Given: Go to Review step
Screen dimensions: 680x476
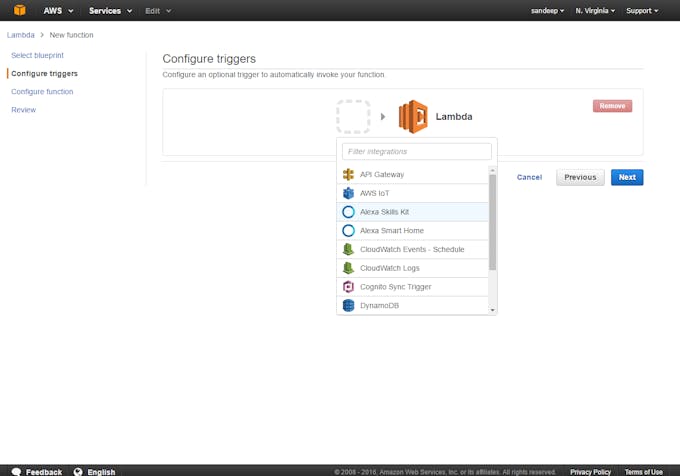Looking at the screenshot, I should [23, 110].
